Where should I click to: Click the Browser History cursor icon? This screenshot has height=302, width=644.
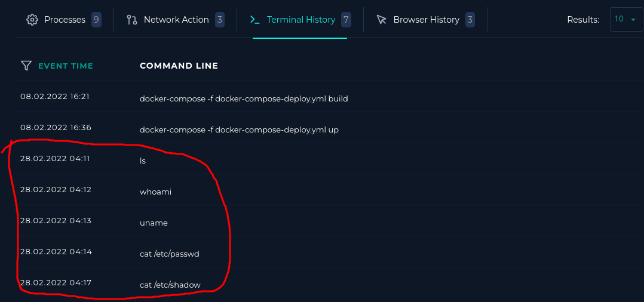pyautogui.click(x=382, y=20)
